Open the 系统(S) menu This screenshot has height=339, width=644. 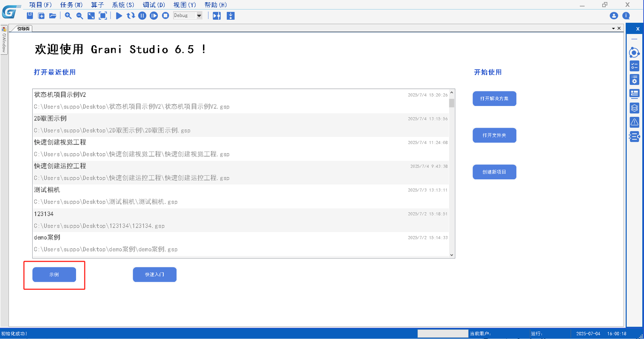(123, 4)
